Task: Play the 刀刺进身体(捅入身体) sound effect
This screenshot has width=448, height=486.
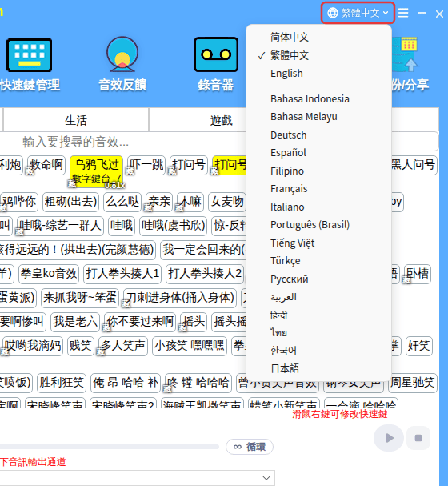Action: (x=180, y=298)
